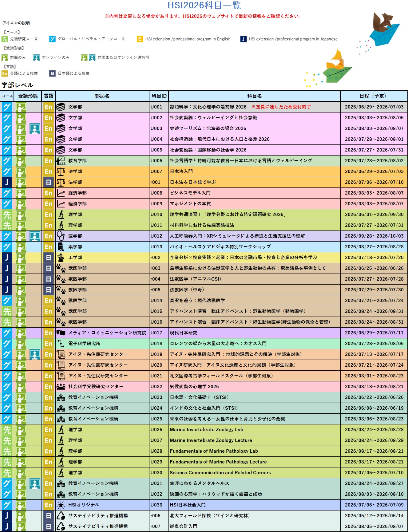The height and width of the screenshot is (532, 408).
Task: Click the school building icon in U032 row
Action: click(61, 494)
